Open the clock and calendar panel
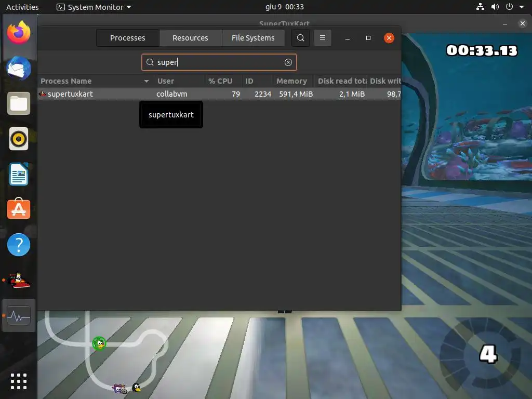The height and width of the screenshot is (399, 532). [x=285, y=7]
